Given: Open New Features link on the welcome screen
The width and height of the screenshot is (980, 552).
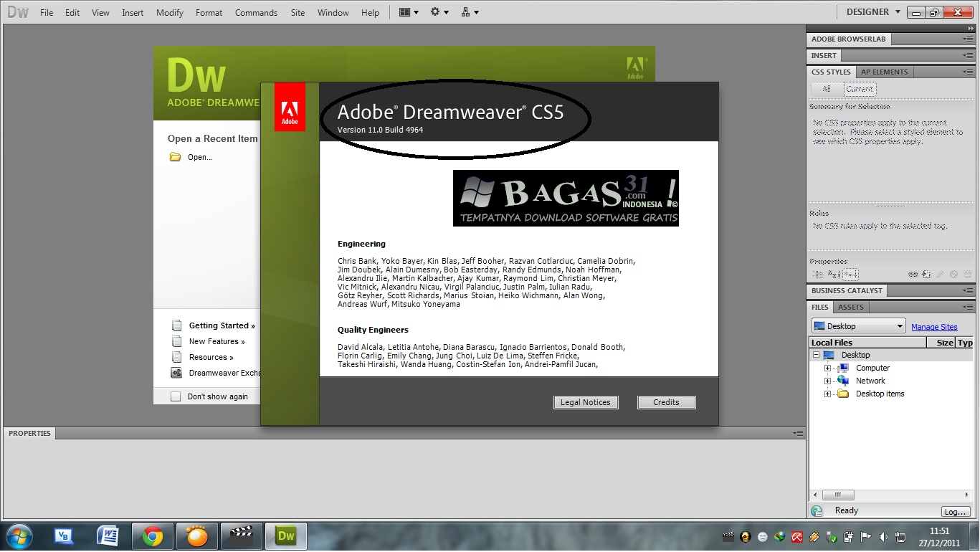Looking at the screenshot, I should [x=217, y=341].
